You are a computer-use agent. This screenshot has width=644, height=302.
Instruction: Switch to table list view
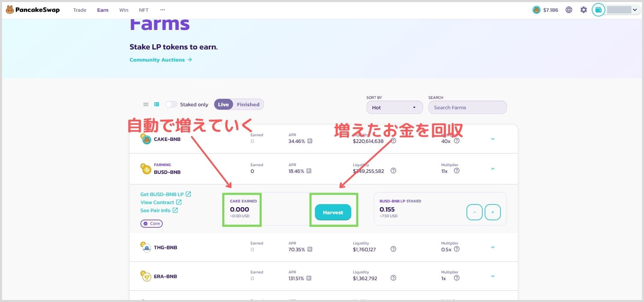coord(157,105)
